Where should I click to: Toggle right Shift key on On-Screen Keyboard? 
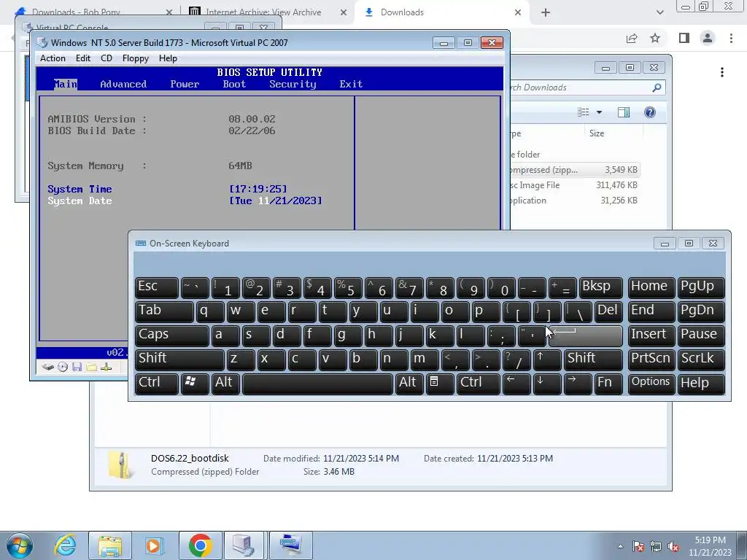point(593,359)
